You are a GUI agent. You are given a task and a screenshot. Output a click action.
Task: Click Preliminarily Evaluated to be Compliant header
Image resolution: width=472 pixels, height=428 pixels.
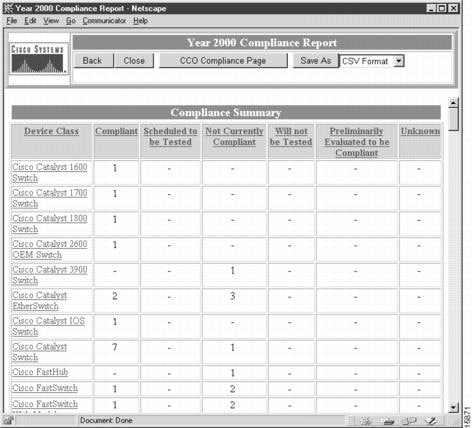[x=357, y=142]
